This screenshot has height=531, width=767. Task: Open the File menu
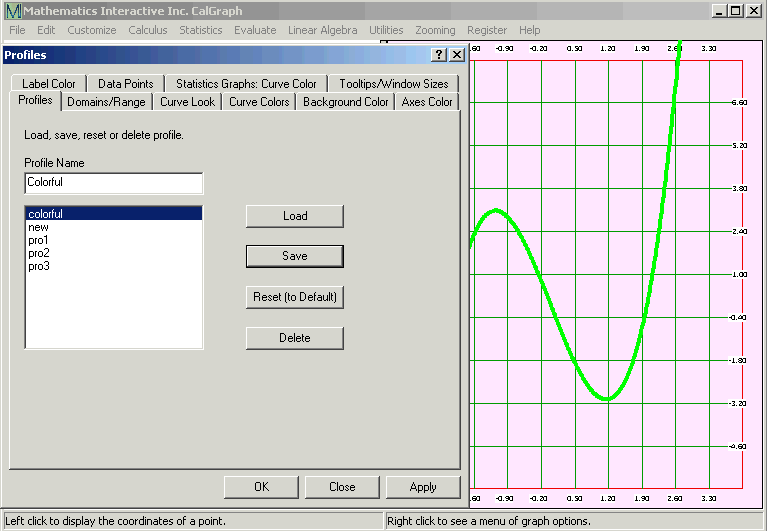point(17,30)
